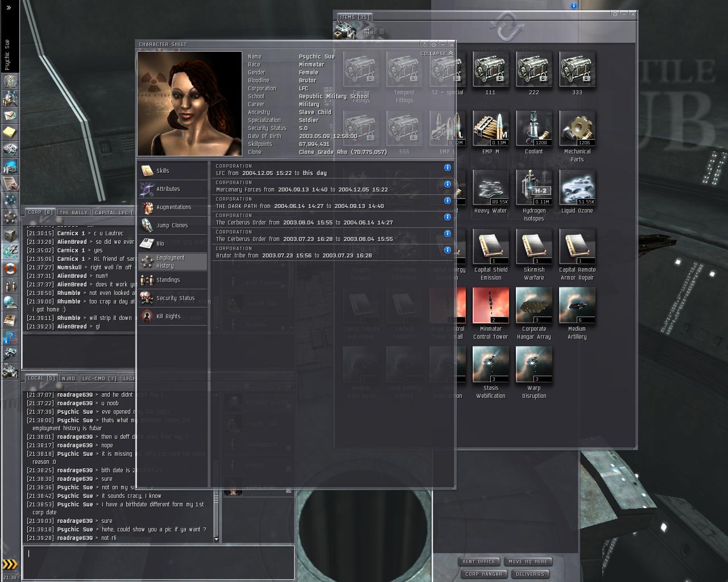Switch to the CORP [8] chat tab

(x=40, y=213)
